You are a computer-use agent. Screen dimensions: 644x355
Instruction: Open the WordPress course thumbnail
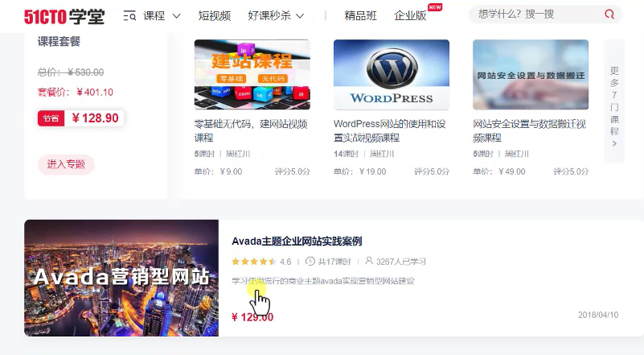pyautogui.click(x=392, y=74)
